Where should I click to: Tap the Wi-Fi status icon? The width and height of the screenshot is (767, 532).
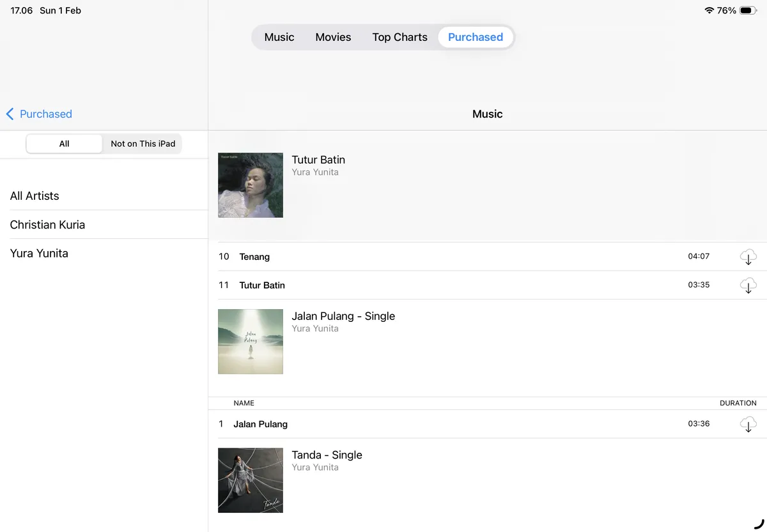tap(709, 11)
